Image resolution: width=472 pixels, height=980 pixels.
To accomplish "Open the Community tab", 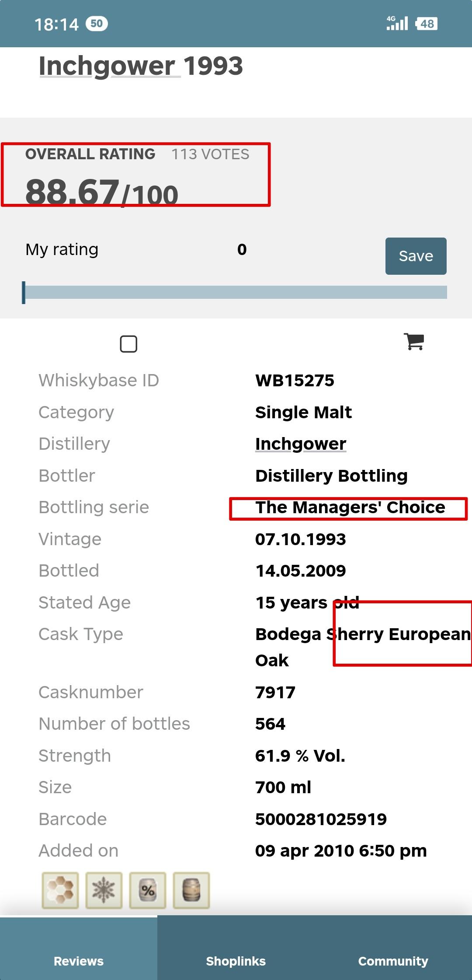I will click(393, 961).
